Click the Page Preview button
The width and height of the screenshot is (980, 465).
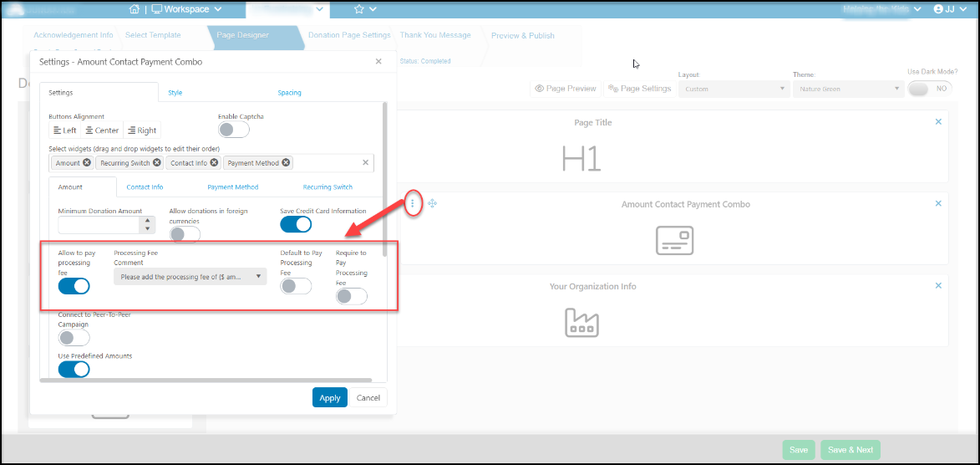coord(566,89)
